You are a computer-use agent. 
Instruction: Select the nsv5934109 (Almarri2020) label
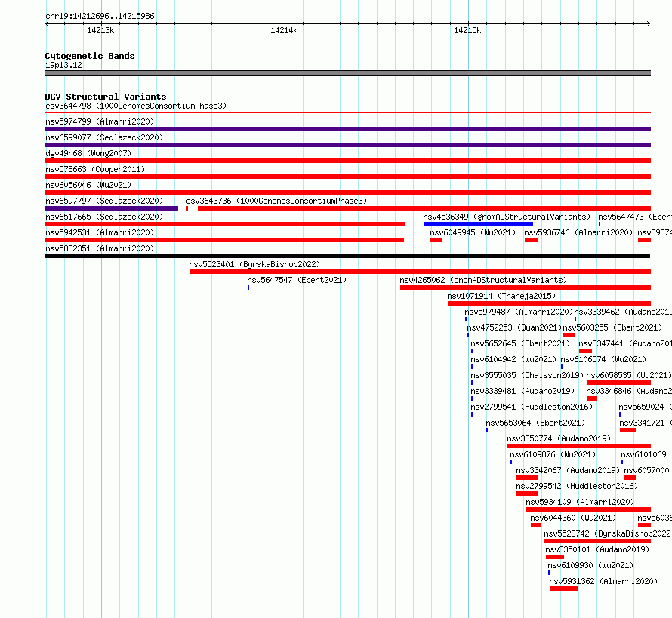[x=580, y=502]
